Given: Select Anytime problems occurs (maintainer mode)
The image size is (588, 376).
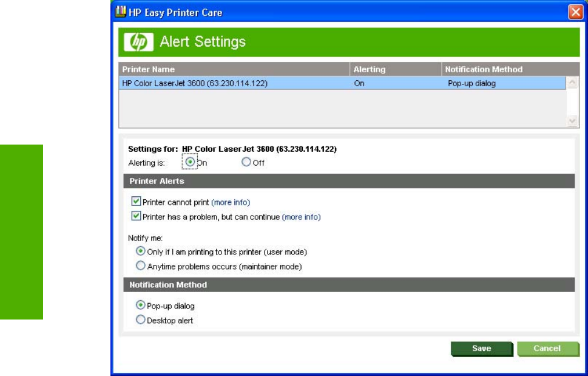Looking at the screenshot, I should click(x=140, y=265).
